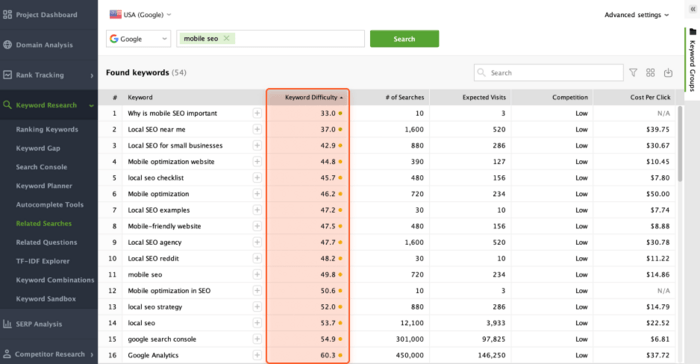
Task: Sort by Expected Visits column header
Action: click(484, 97)
